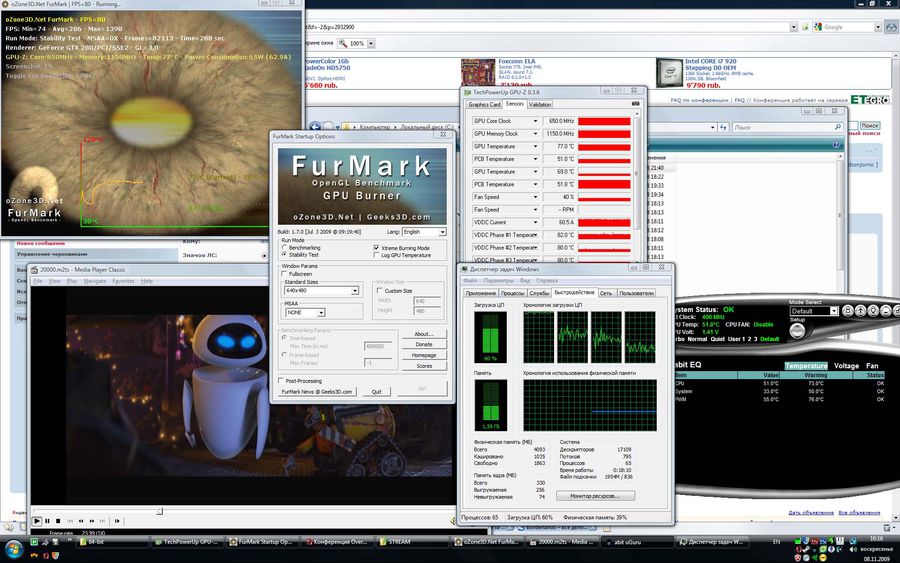
Task: Switch to FurMark Startup Options taskbar button
Action: pos(261,541)
